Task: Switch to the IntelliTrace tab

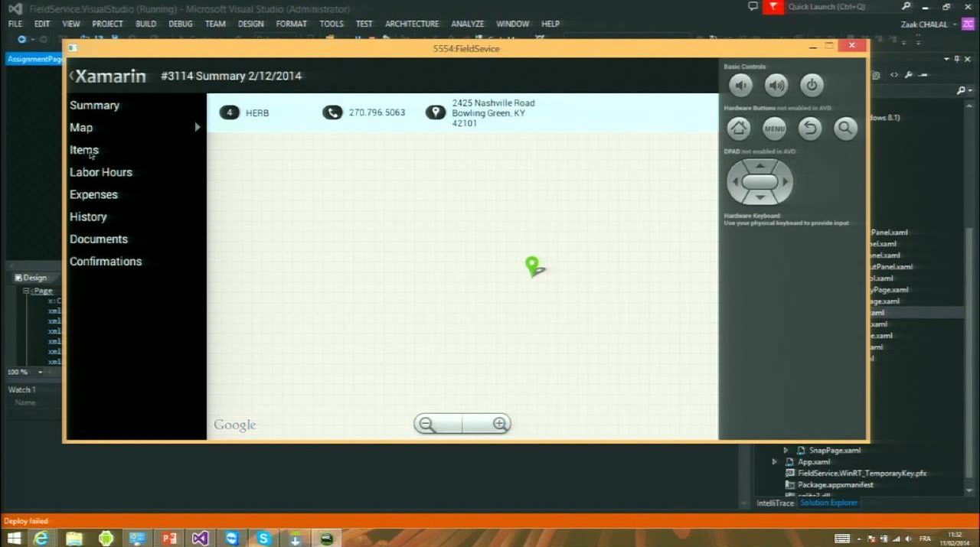Action: point(776,503)
